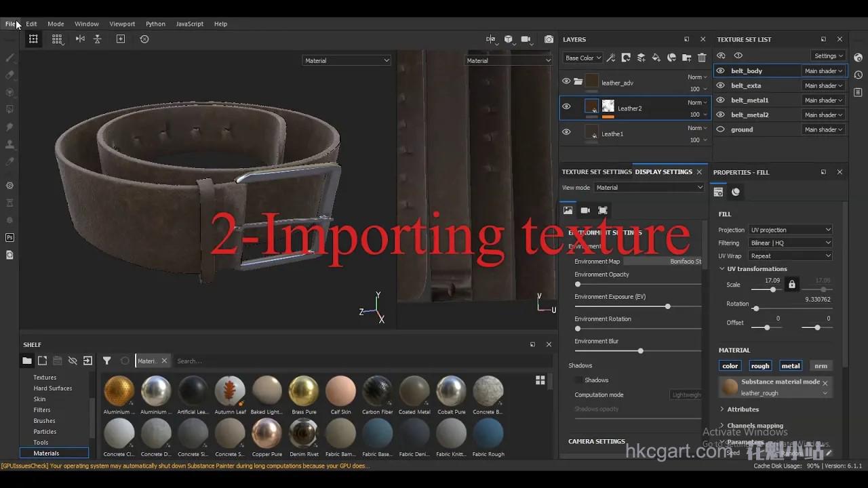868x488 pixels.
Task: Click the add mask icon in Layers
Action: click(626, 58)
